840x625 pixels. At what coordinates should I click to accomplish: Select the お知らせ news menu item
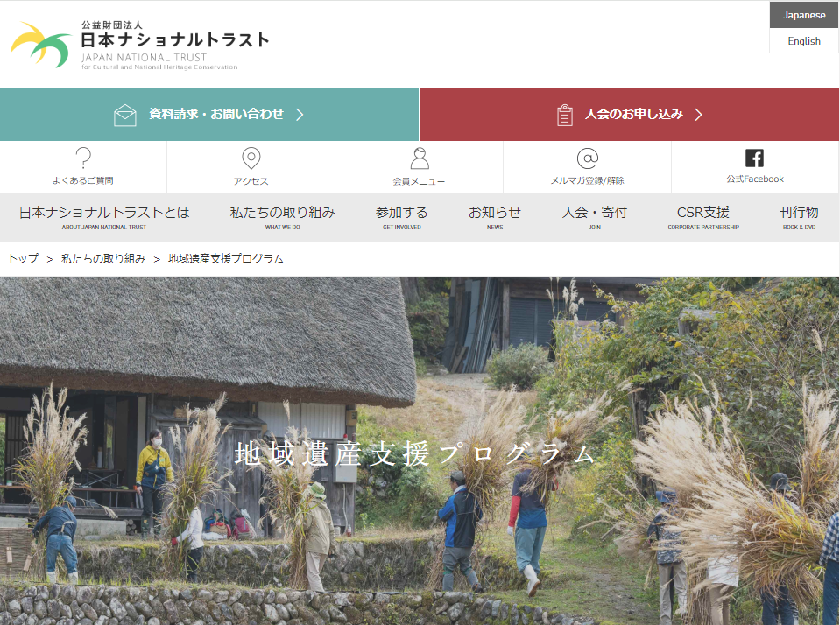[495, 211]
